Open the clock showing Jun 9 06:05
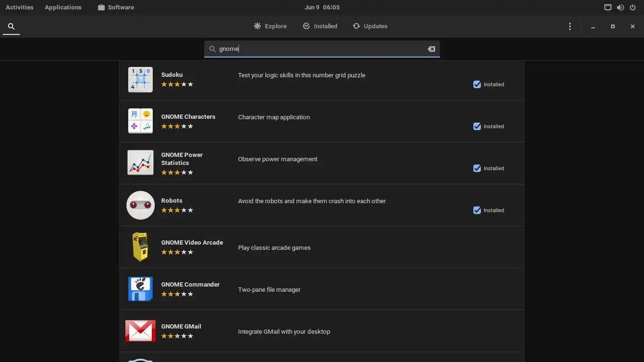The height and width of the screenshot is (362, 644). click(x=322, y=8)
